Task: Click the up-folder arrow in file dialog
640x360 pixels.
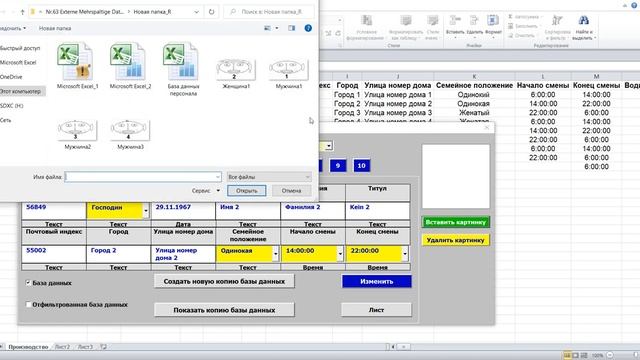Action: pyautogui.click(x=22, y=12)
